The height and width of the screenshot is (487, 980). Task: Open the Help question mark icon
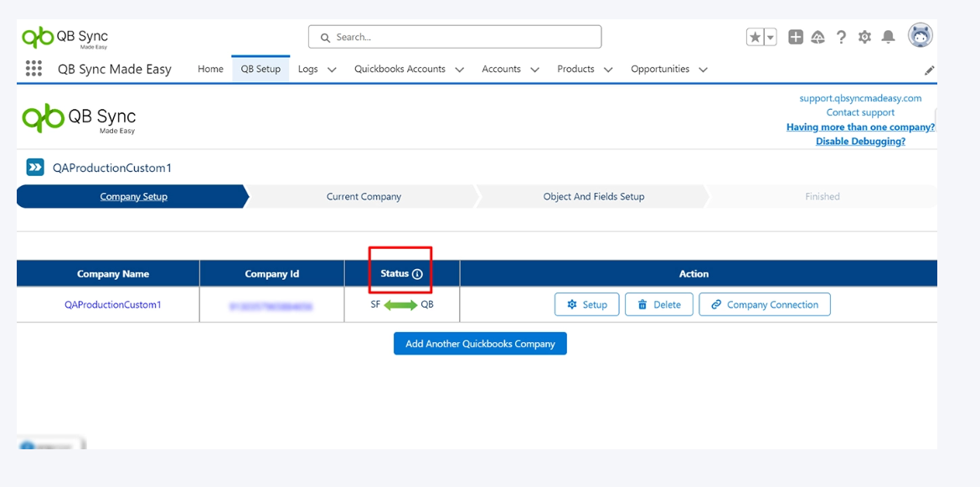point(841,38)
